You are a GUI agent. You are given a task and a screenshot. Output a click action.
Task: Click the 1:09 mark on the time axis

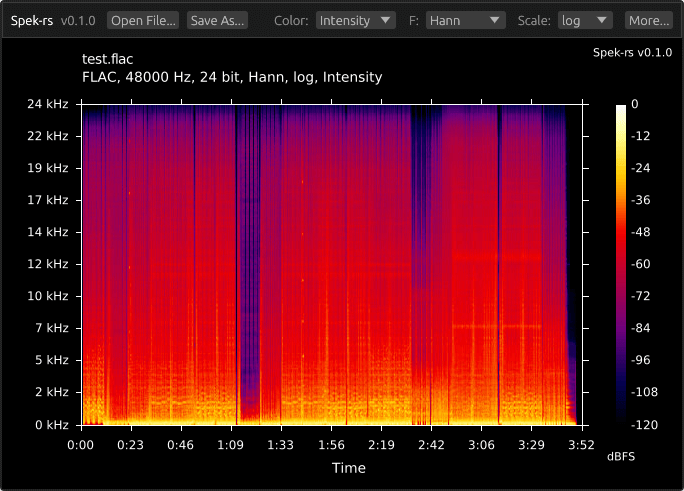[x=230, y=445]
